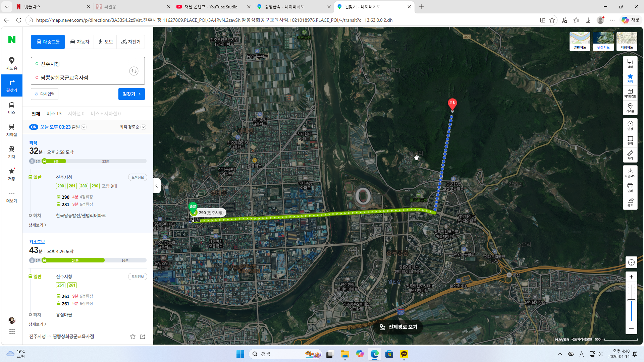Viewport: 644px width, 362px height.
Task: Zoom in with the plus button
Action: [631, 277]
